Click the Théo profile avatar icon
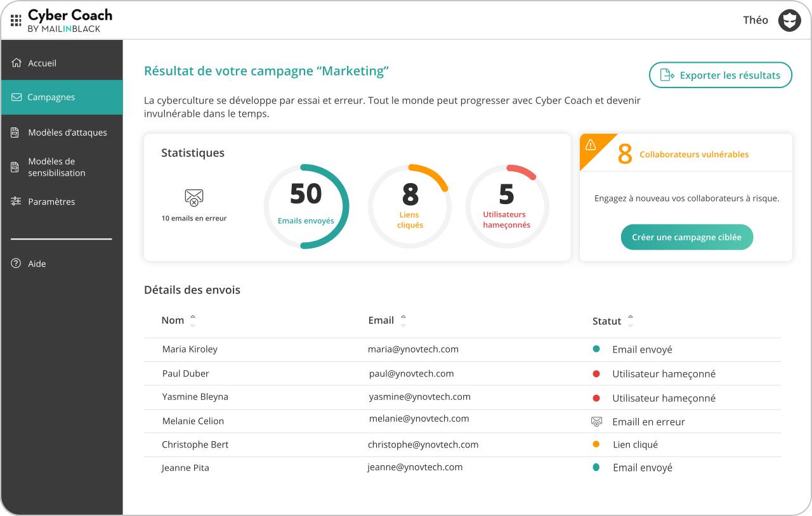812x516 pixels. pos(790,20)
